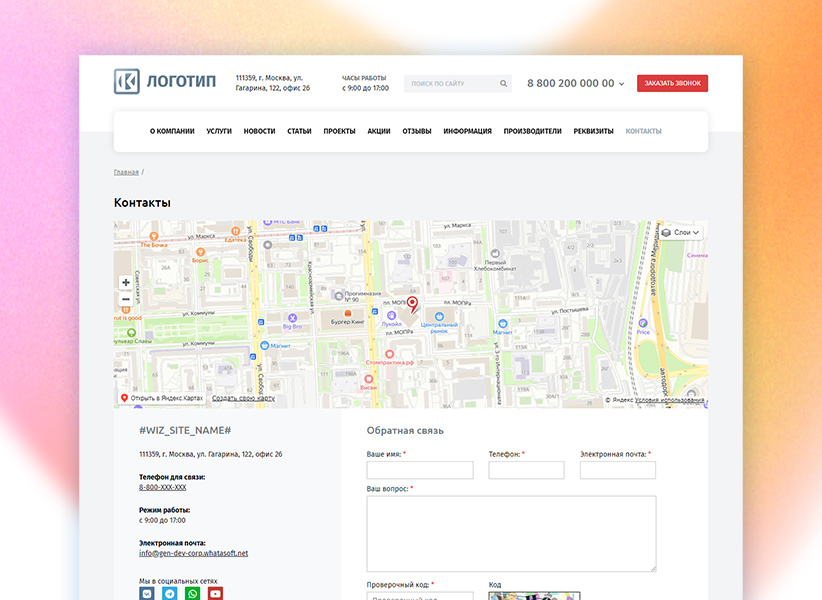The image size is (822, 600).
Task: Click the site logo icon
Action: click(x=126, y=82)
